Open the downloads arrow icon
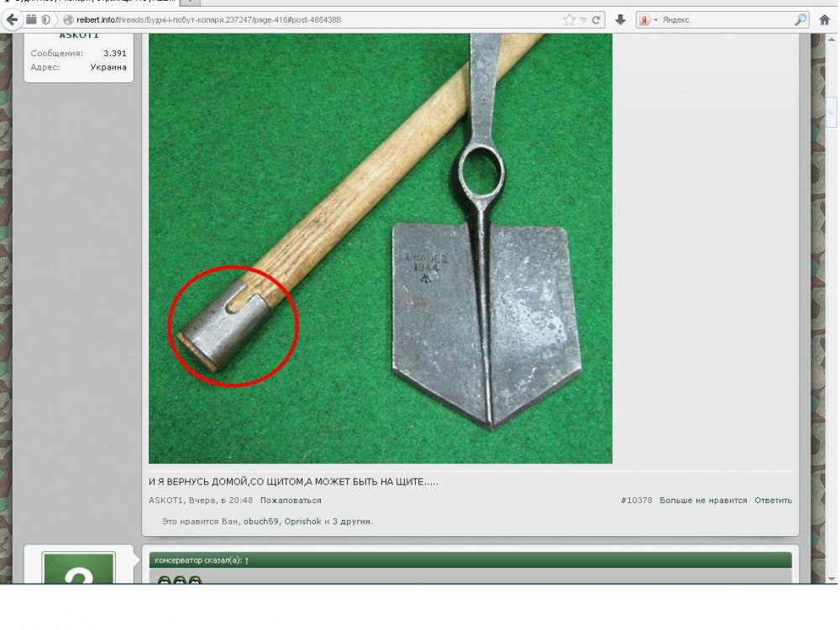 coord(621,19)
